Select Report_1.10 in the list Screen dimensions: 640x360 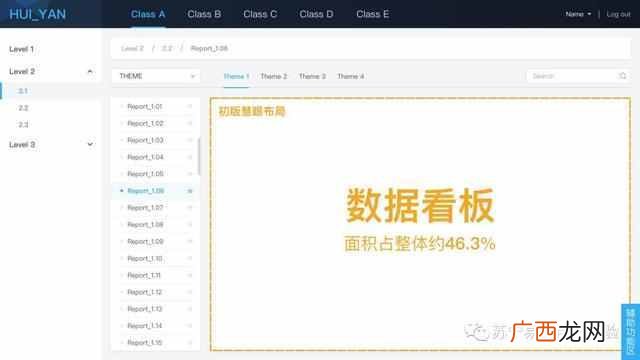(x=145, y=258)
